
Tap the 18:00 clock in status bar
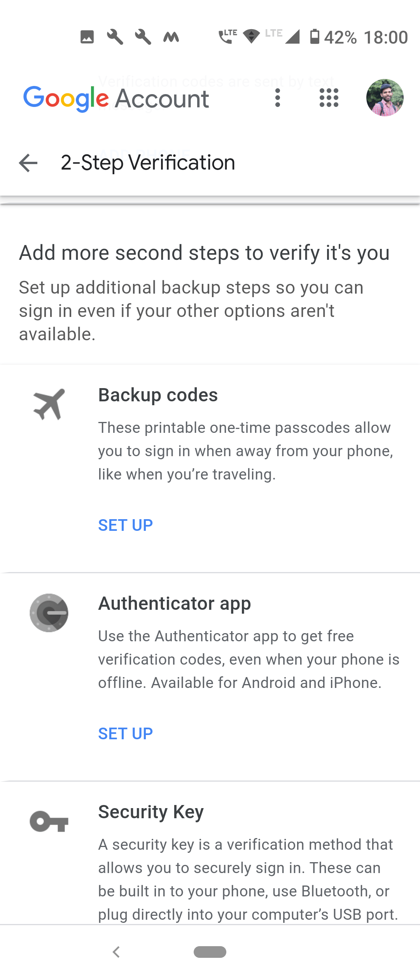point(386,37)
